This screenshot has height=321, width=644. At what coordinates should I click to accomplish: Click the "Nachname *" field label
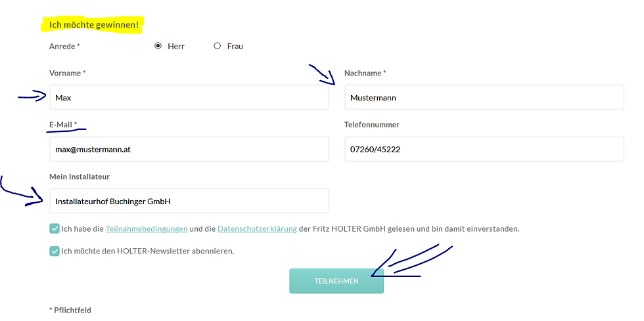pyautogui.click(x=365, y=73)
